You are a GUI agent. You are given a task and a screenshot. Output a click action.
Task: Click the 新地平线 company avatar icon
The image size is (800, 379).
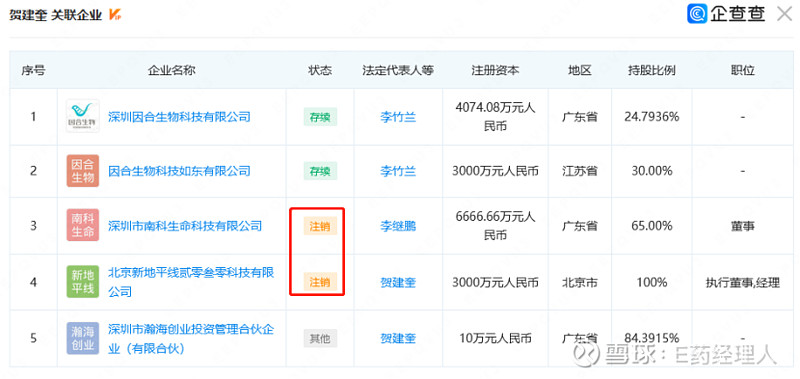(83, 282)
